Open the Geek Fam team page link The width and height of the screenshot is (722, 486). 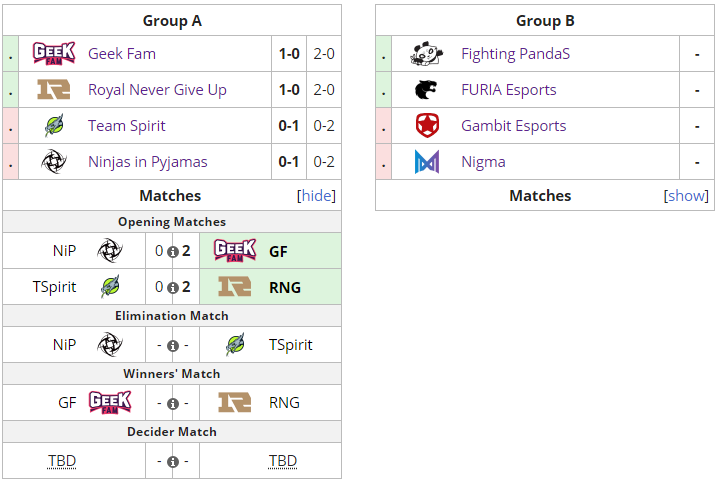(x=122, y=54)
